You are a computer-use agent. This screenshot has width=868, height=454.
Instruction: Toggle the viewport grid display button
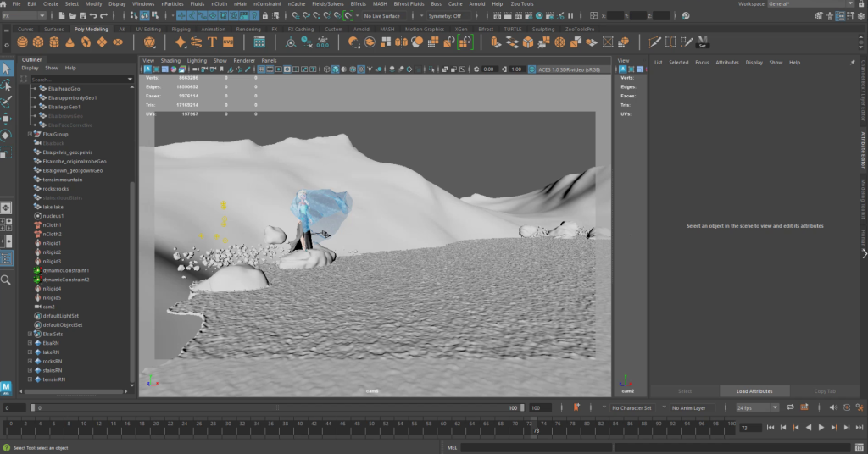pos(261,69)
